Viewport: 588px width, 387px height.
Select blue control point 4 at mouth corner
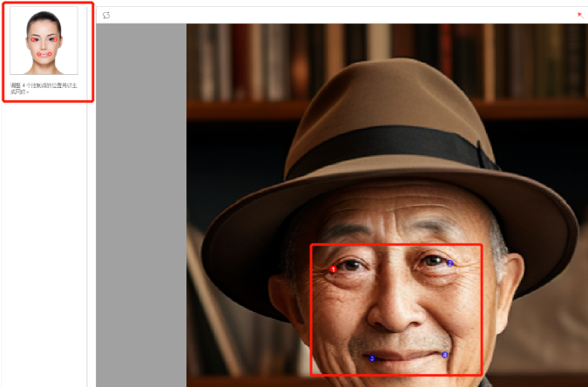(445, 355)
